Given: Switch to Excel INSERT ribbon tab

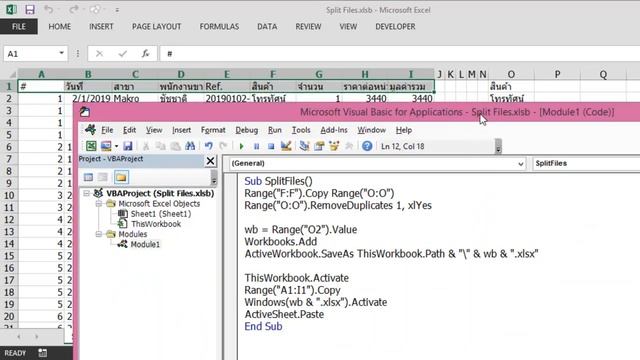Looking at the screenshot, I should pyautogui.click(x=101, y=27).
